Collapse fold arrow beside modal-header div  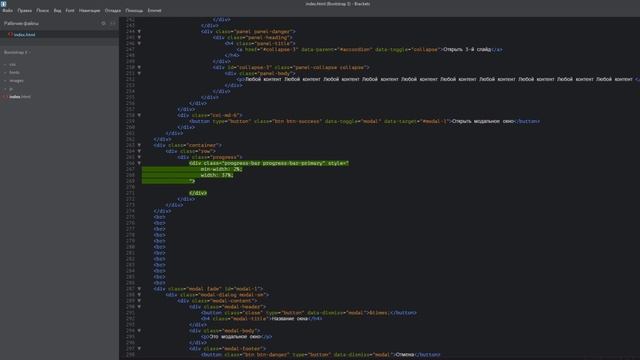[139, 307]
